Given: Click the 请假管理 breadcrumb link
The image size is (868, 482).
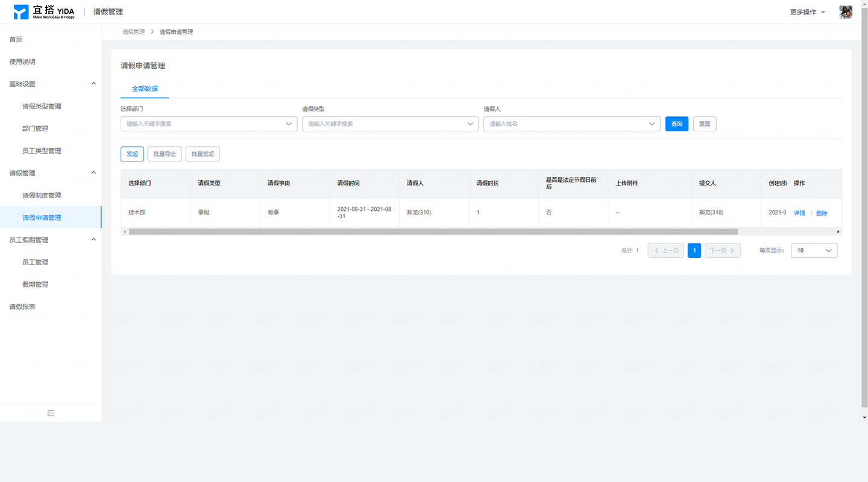Looking at the screenshot, I should [x=133, y=32].
